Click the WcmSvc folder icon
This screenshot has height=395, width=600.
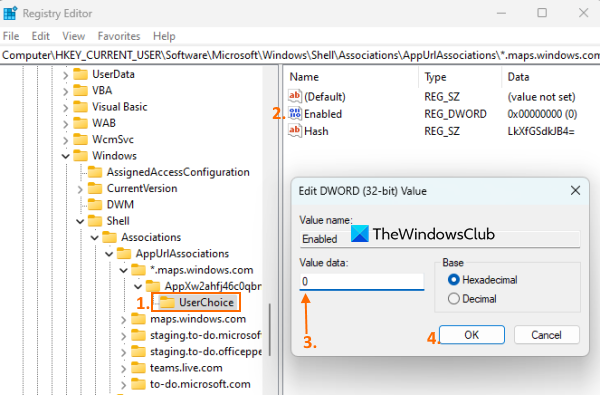point(80,139)
